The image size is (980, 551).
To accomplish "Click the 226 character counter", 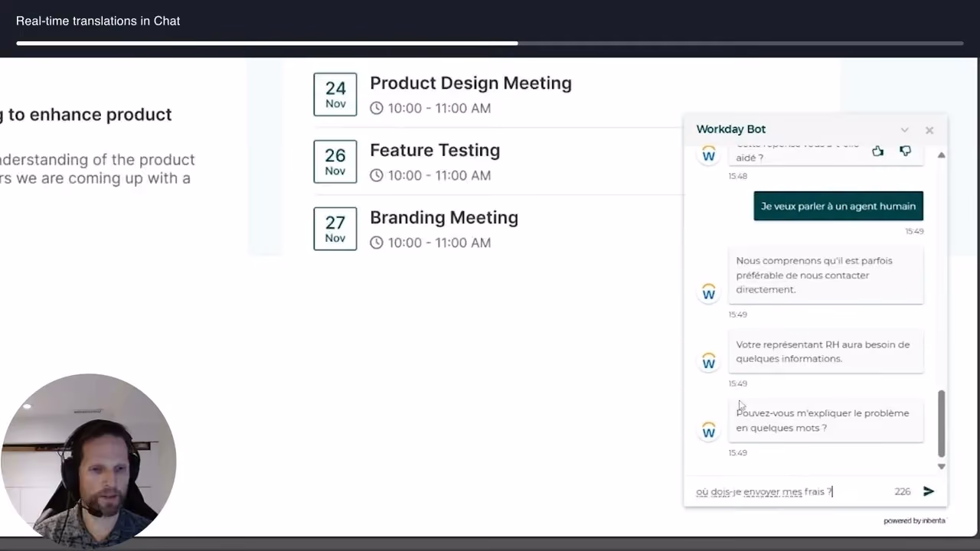I will [903, 491].
